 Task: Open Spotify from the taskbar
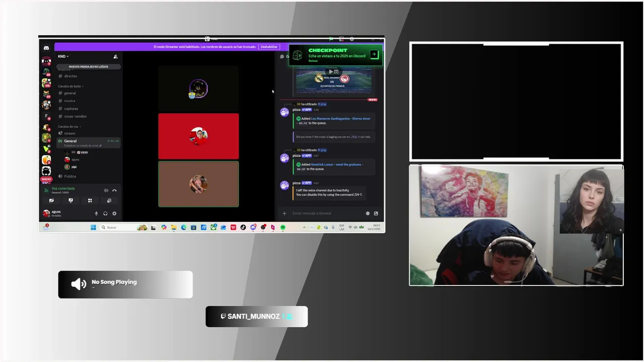[283, 227]
